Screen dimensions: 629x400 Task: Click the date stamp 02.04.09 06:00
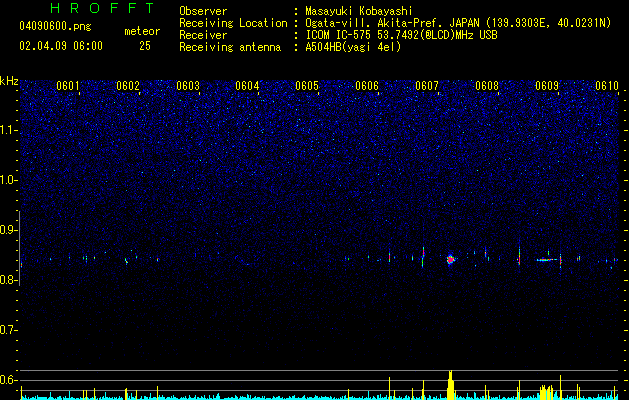coord(61,46)
